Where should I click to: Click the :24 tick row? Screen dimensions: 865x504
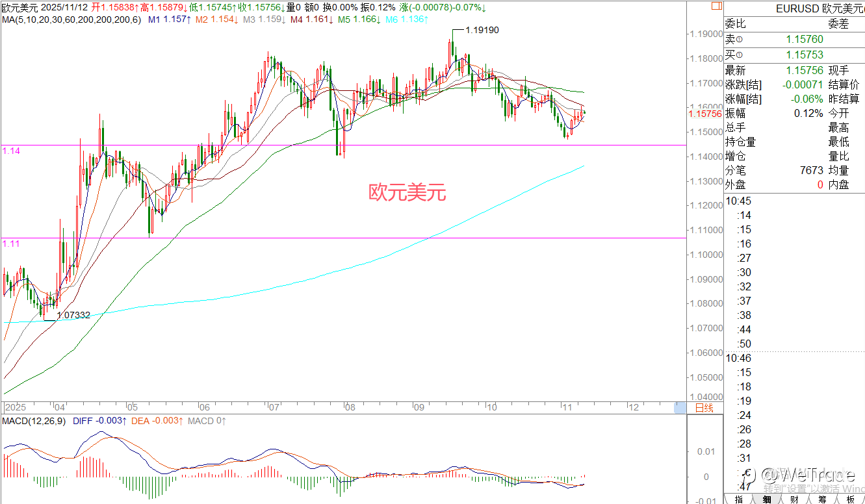(744, 415)
